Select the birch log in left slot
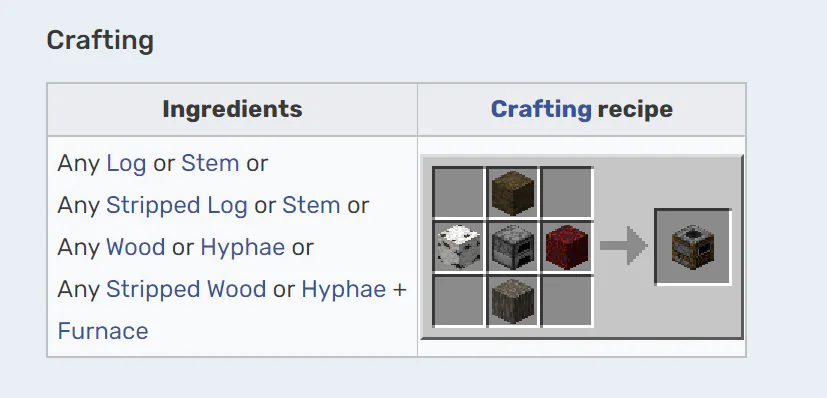Viewport: 827px width, 398px height. [x=458, y=247]
